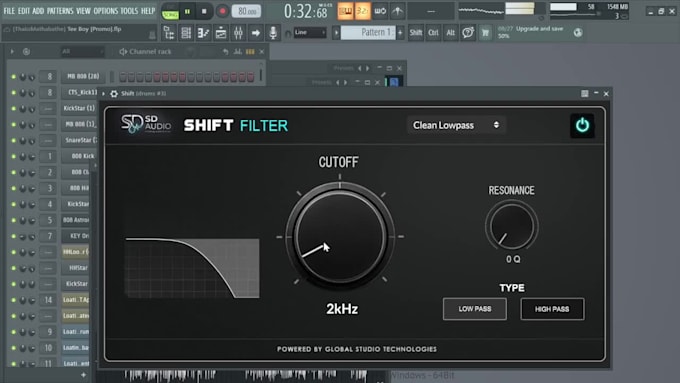Click the CUTOFF knob
680x383 pixels.
[340, 237]
